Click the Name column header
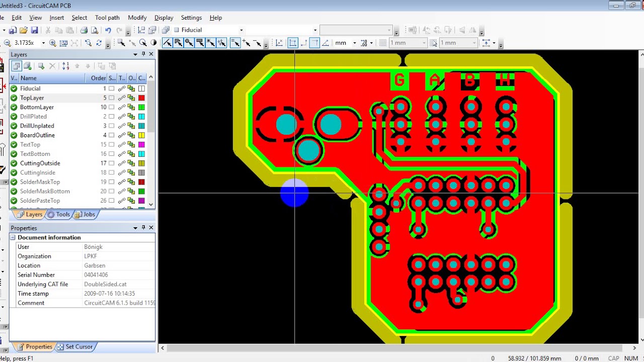Screen dimensions: 644x362 click(52, 78)
